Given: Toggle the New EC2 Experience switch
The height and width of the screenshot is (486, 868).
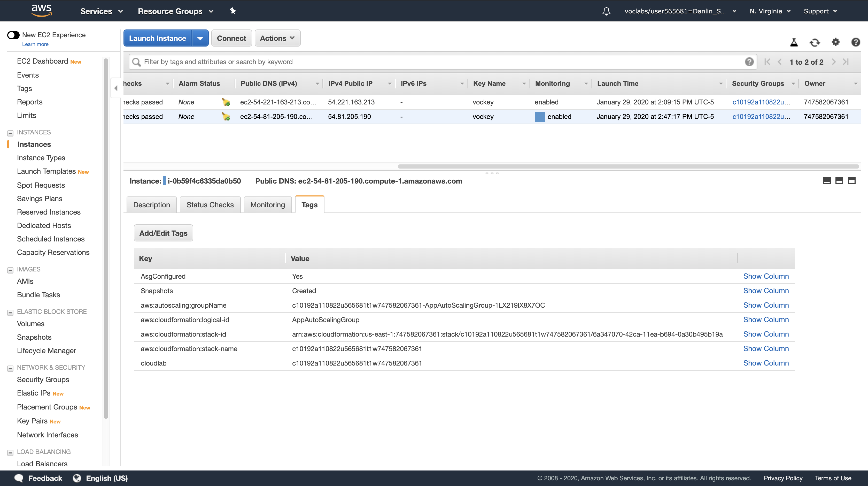Looking at the screenshot, I should [x=13, y=35].
